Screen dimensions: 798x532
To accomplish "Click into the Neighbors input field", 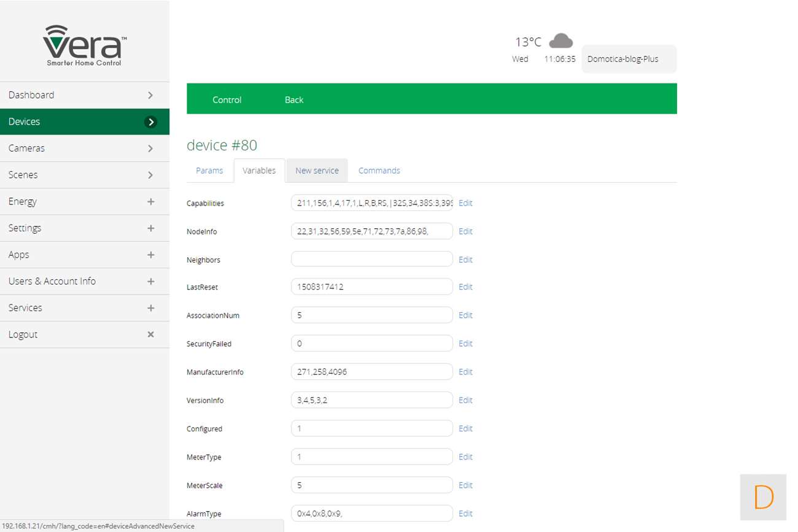I will pyautogui.click(x=371, y=260).
